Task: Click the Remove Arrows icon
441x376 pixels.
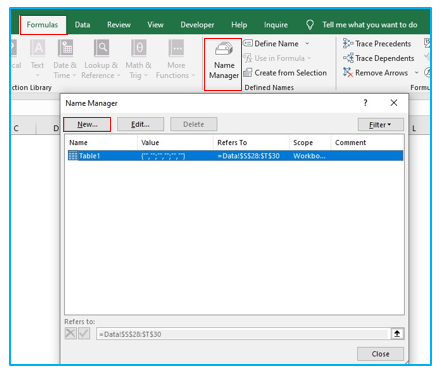Action: (348, 73)
